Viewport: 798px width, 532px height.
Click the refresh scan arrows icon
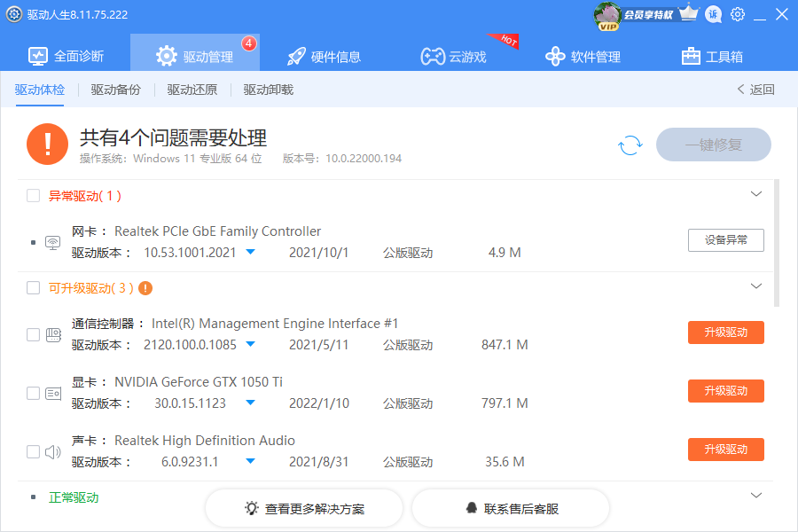tap(630, 145)
